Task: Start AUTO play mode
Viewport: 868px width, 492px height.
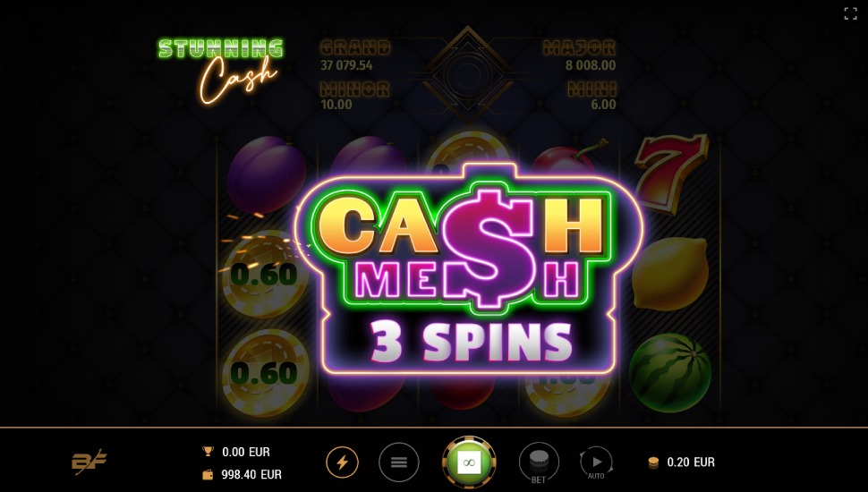Action: (x=596, y=462)
